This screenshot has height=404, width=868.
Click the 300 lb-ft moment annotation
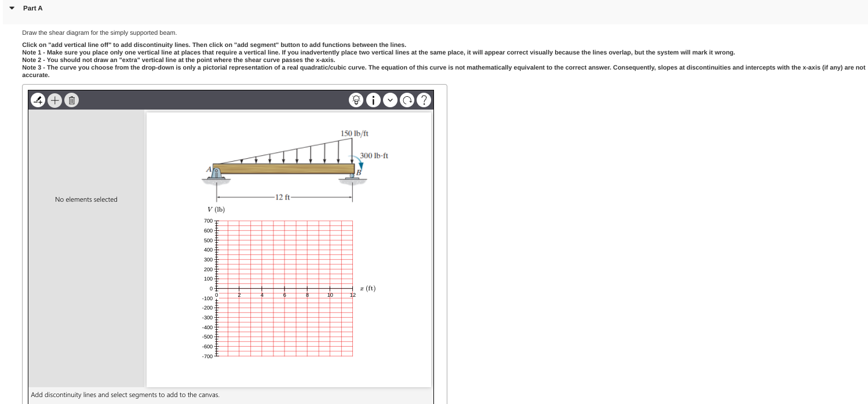click(374, 155)
